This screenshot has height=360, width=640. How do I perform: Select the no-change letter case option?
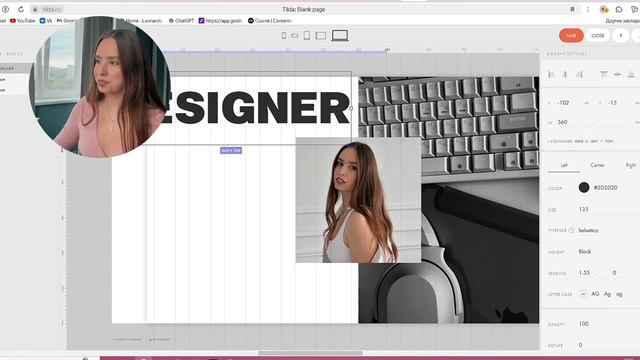583,294
